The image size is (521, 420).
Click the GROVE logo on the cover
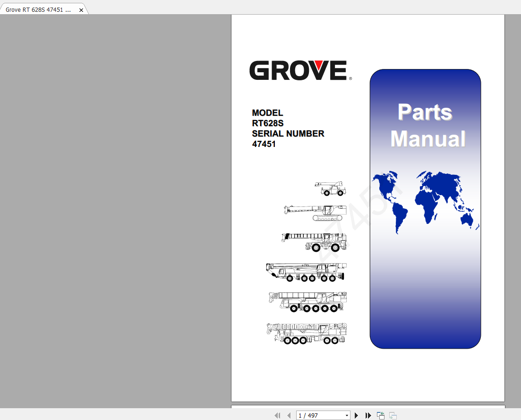pos(299,70)
